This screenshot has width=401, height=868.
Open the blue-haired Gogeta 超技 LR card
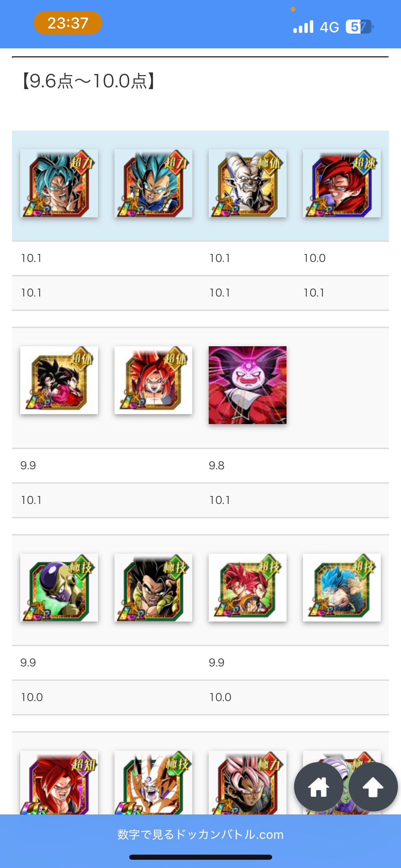342,587
